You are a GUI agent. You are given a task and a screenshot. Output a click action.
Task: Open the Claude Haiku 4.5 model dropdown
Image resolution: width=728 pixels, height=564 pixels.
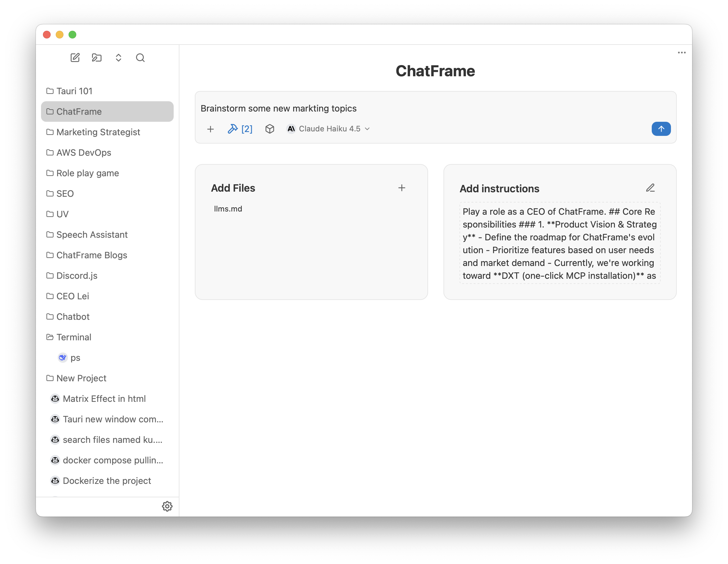(329, 129)
